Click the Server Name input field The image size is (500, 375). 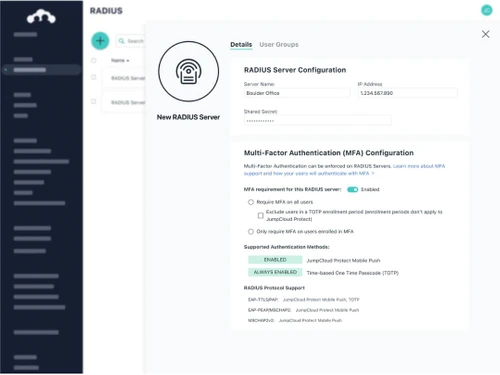tap(297, 93)
